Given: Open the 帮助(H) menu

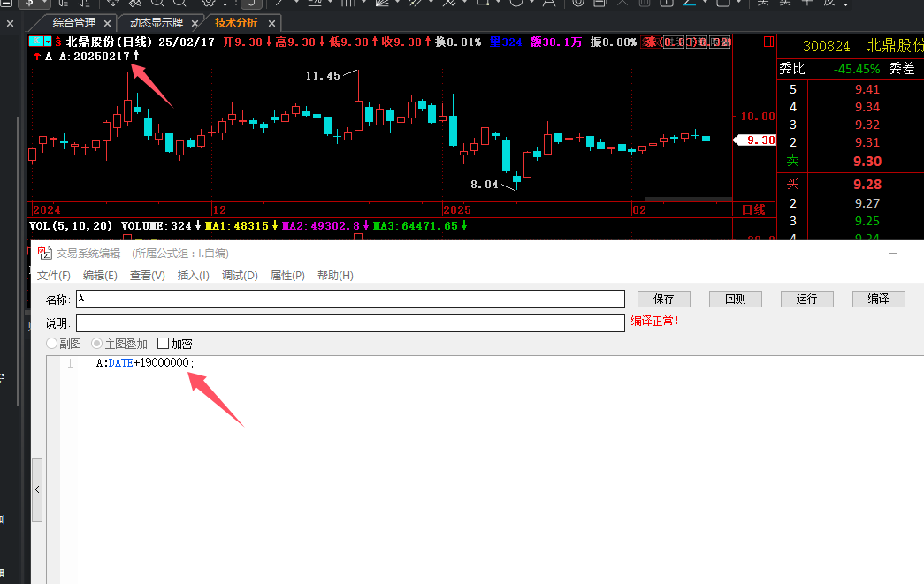Looking at the screenshot, I should 335,276.
